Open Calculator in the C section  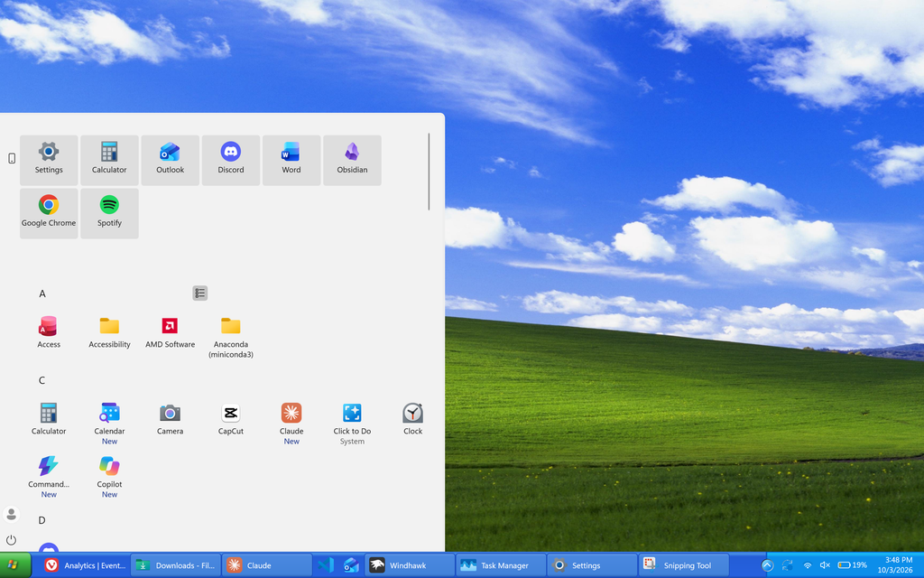point(49,419)
